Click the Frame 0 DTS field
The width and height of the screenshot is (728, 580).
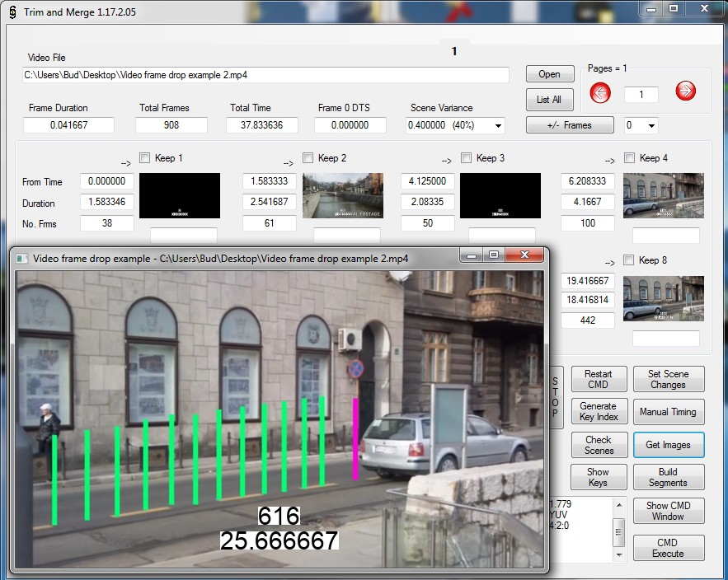350,125
